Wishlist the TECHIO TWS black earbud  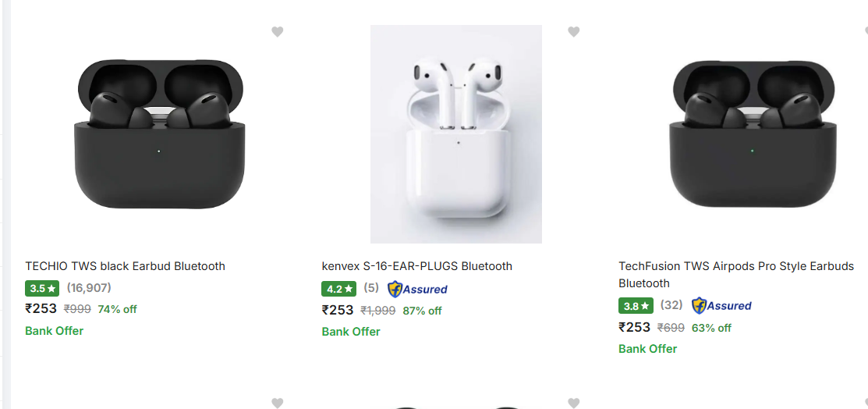(x=277, y=32)
